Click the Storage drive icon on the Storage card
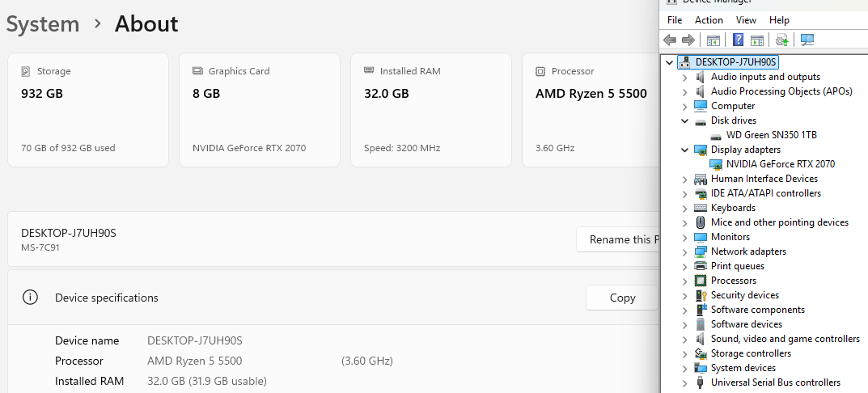The height and width of the screenshot is (393, 868). point(25,71)
